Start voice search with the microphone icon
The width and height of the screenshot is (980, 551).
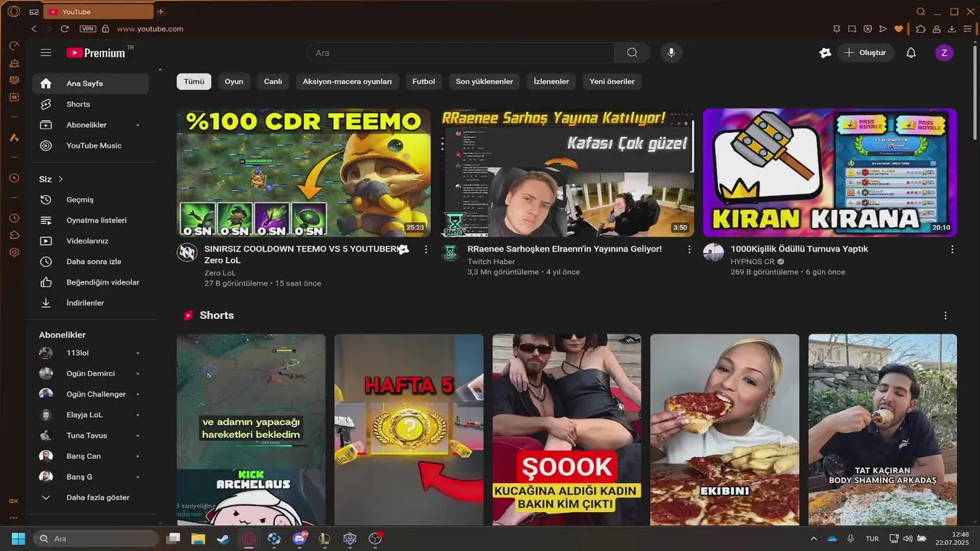pos(671,53)
